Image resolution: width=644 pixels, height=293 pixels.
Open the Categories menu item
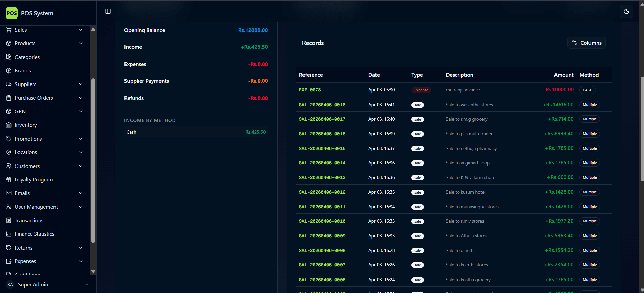coord(45,57)
